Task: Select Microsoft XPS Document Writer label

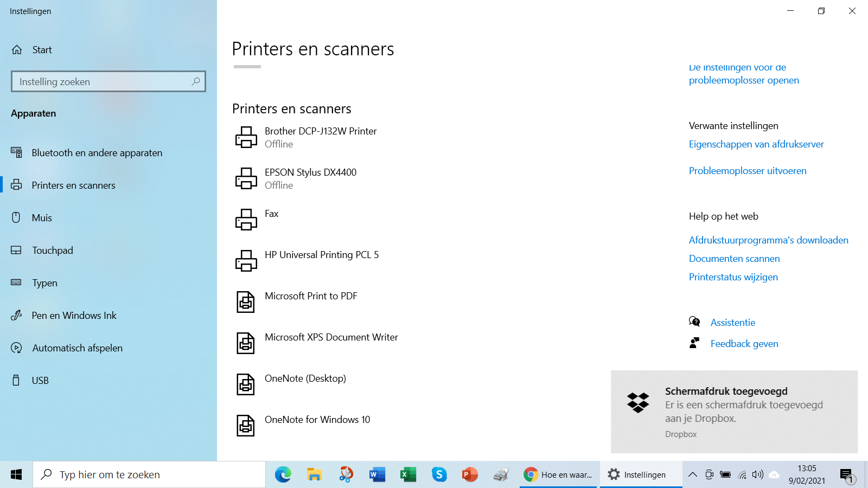Action: [x=331, y=337]
